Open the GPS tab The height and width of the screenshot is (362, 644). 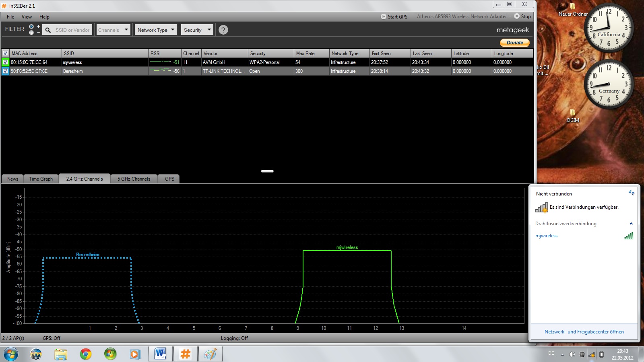tap(169, 179)
